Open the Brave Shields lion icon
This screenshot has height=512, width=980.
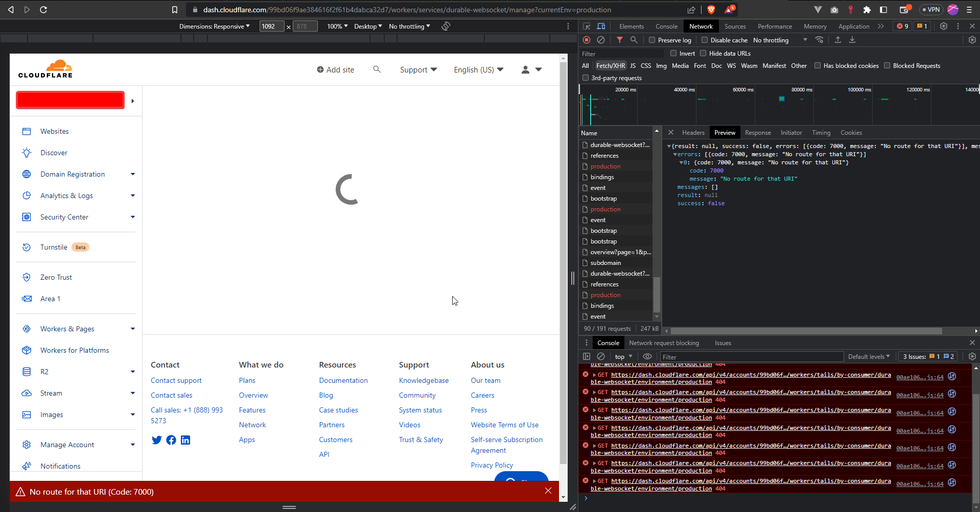(x=711, y=10)
